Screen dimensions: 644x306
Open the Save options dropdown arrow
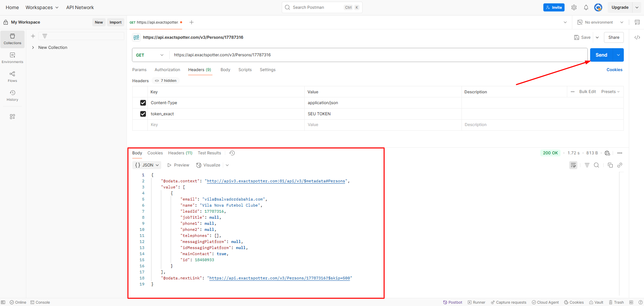[x=597, y=37]
